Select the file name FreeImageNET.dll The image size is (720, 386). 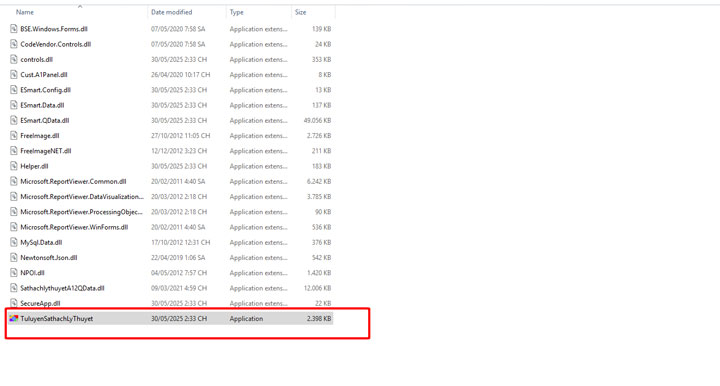point(45,151)
